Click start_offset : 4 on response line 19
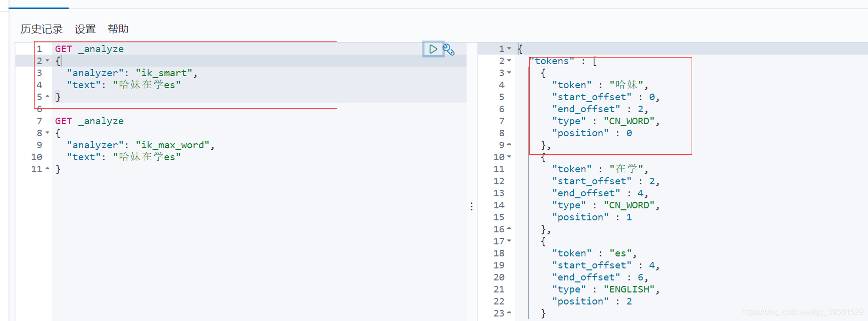 pyautogui.click(x=606, y=265)
